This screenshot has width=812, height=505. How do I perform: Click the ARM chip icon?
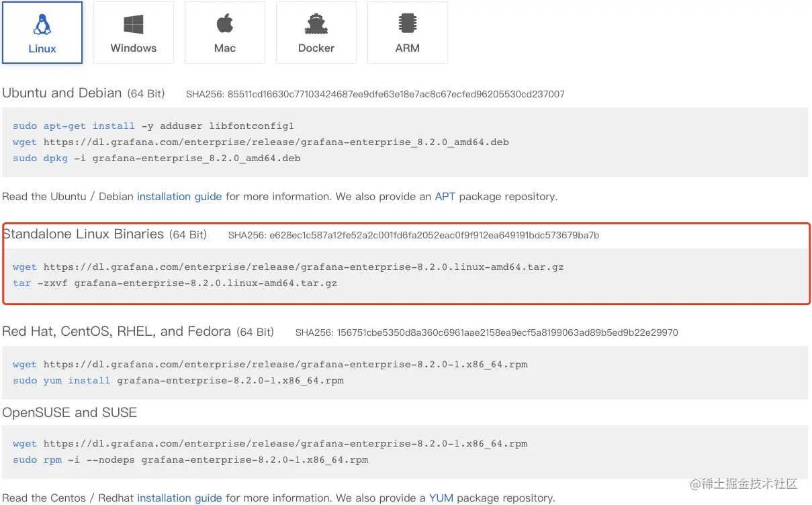[x=408, y=24]
